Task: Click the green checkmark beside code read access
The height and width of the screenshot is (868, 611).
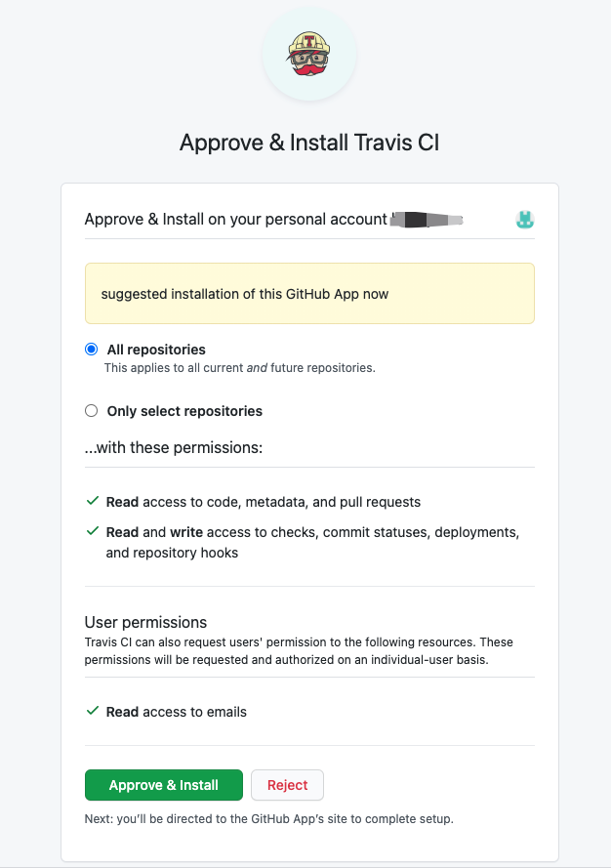Action: (93, 501)
